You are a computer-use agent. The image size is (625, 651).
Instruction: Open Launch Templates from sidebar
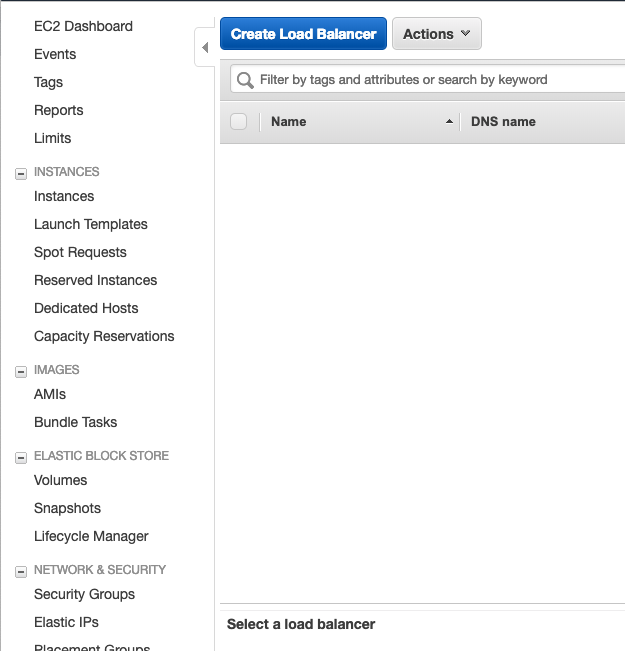pyautogui.click(x=90, y=225)
